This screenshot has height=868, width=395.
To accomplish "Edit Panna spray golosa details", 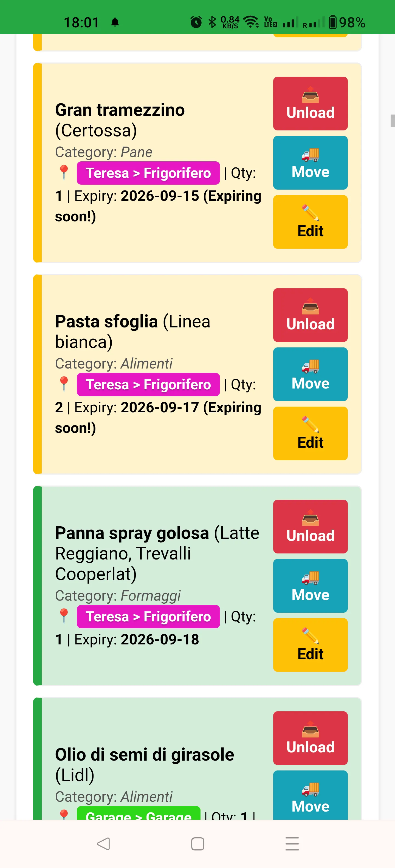I will [310, 645].
